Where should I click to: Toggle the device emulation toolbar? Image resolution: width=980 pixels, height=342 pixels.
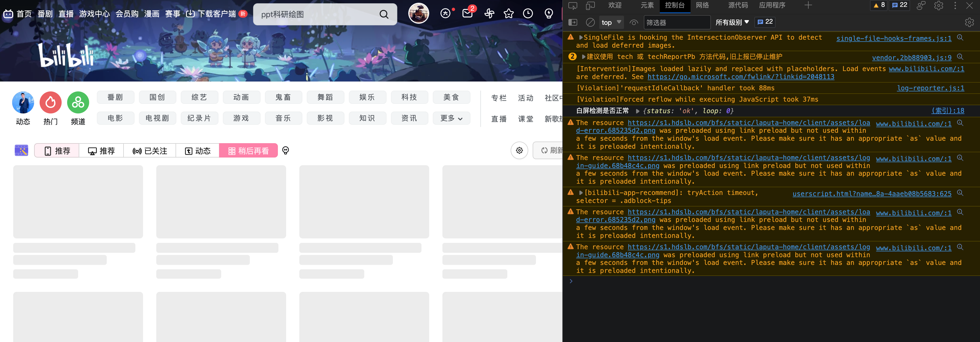click(x=590, y=6)
